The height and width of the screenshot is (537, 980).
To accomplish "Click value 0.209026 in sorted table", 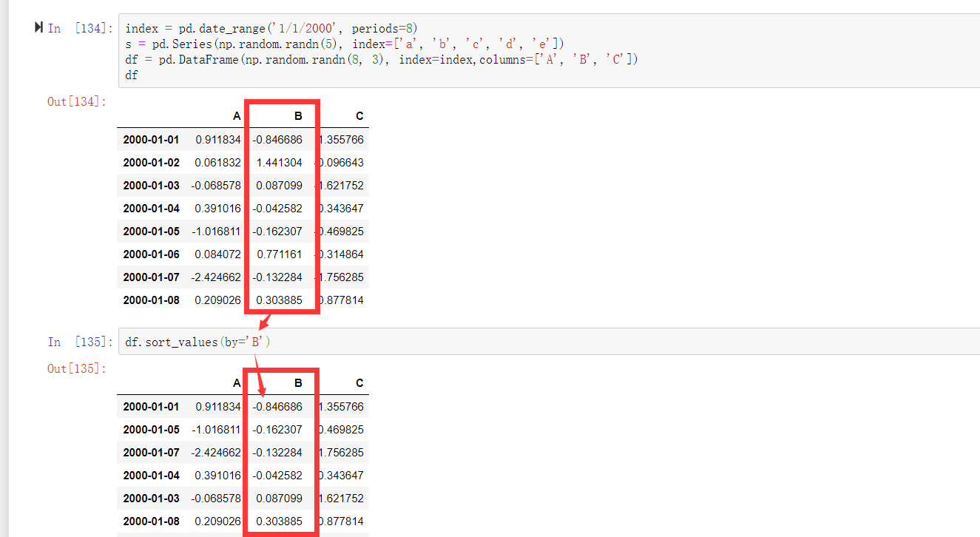I will pos(218,521).
